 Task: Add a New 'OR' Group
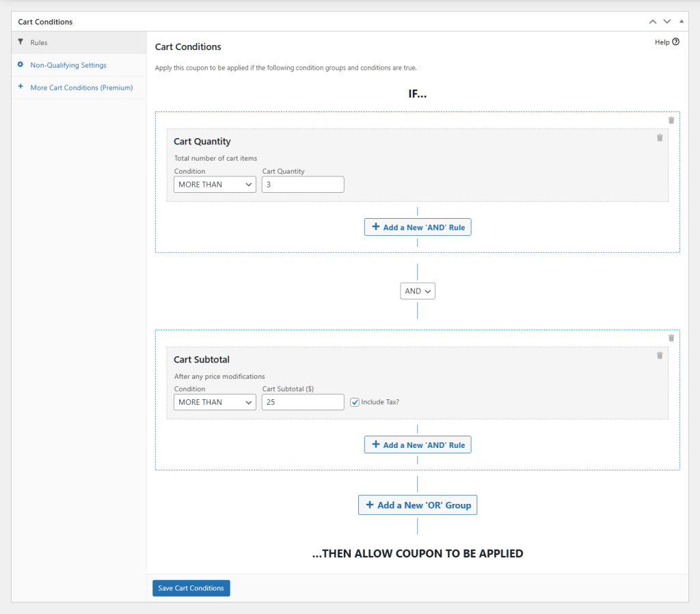click(418, 505)
